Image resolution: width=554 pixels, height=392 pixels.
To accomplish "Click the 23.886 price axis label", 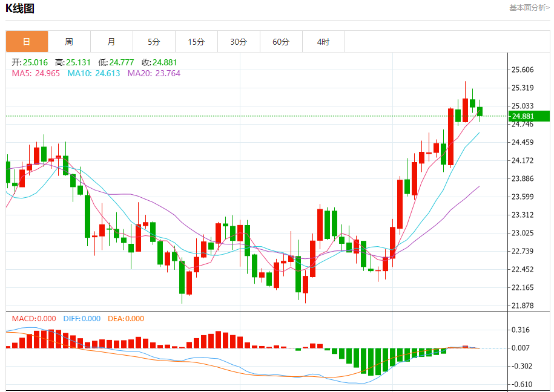I will tap(523, 178).
